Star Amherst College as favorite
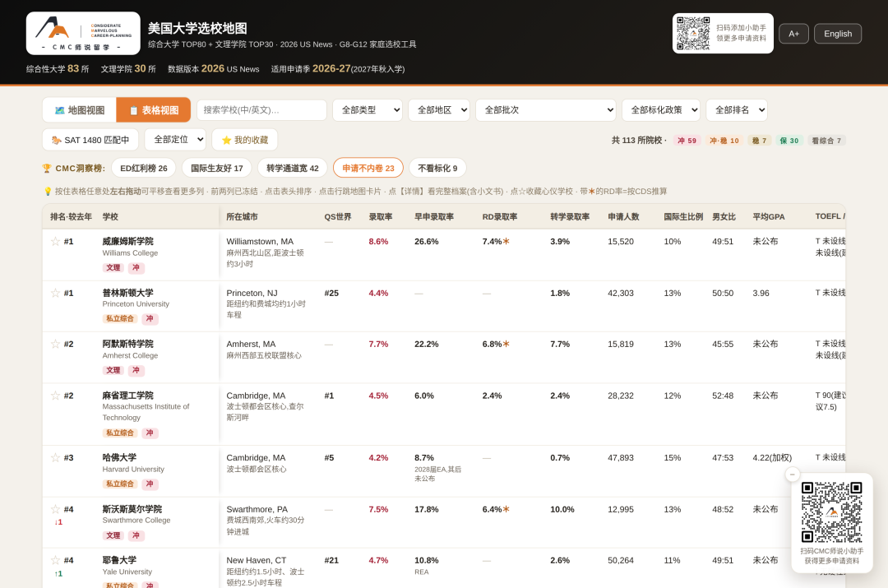The image size is (888, 588). coord(56,344)
